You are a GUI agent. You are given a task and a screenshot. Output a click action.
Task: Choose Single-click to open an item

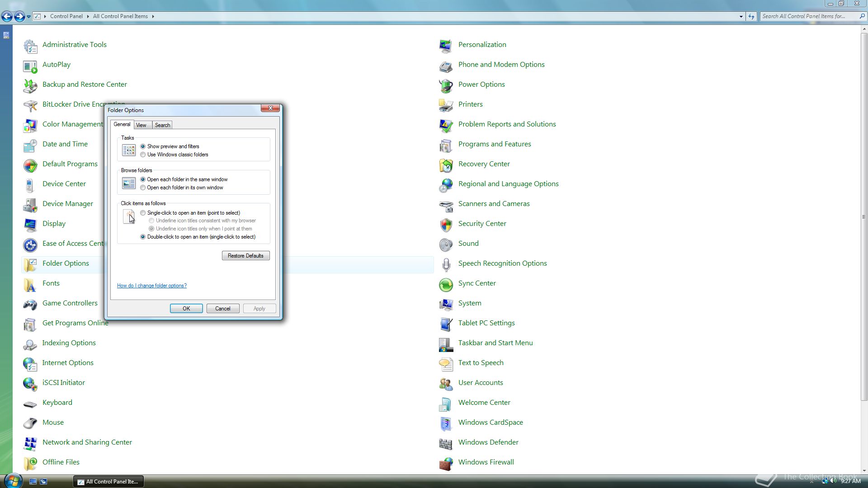pyautogui.click(x=143, y=213)
